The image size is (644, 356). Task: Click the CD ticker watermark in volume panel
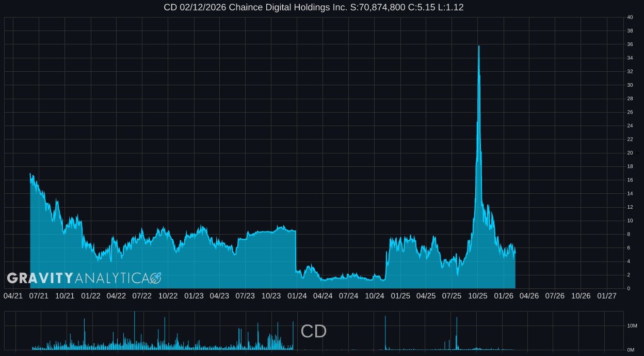tap(313, 332)
